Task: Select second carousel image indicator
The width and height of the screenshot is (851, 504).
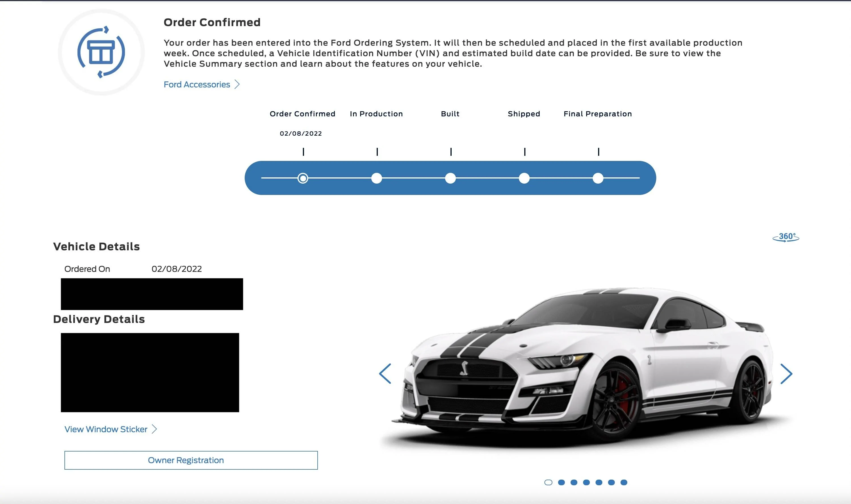Action: point(561,482)
